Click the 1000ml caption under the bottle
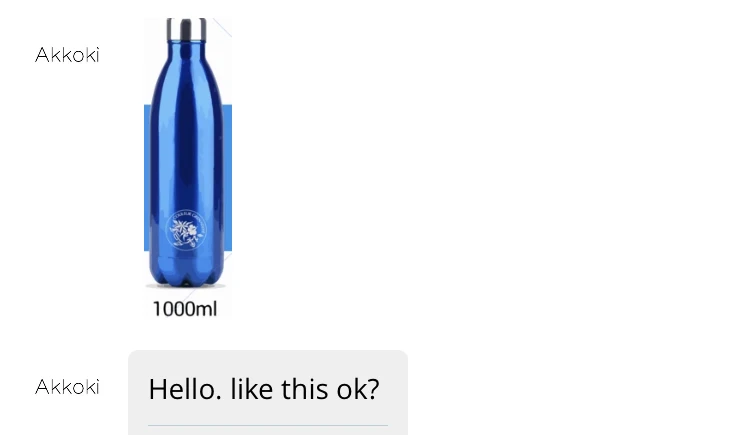Viewport: 750px width, 435px height. (185, 309)
